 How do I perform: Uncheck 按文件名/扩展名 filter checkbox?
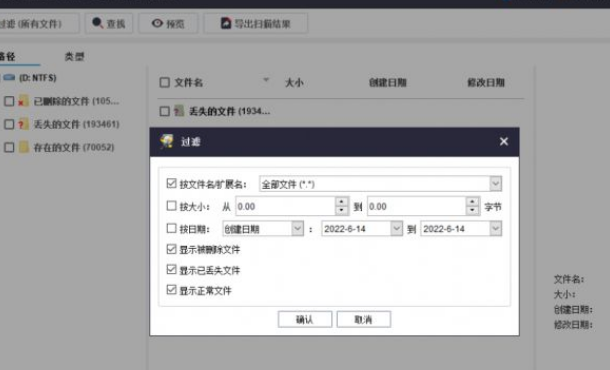tap(171, 183)
